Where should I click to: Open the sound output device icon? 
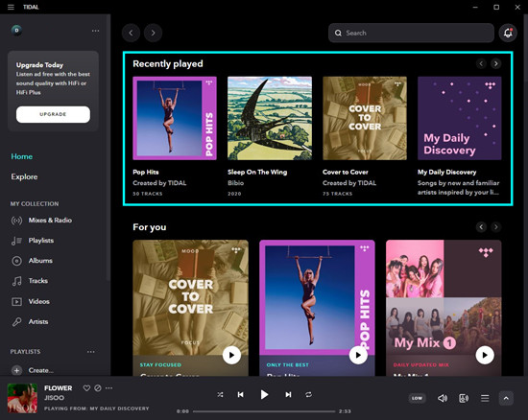(x=464, y=398)
